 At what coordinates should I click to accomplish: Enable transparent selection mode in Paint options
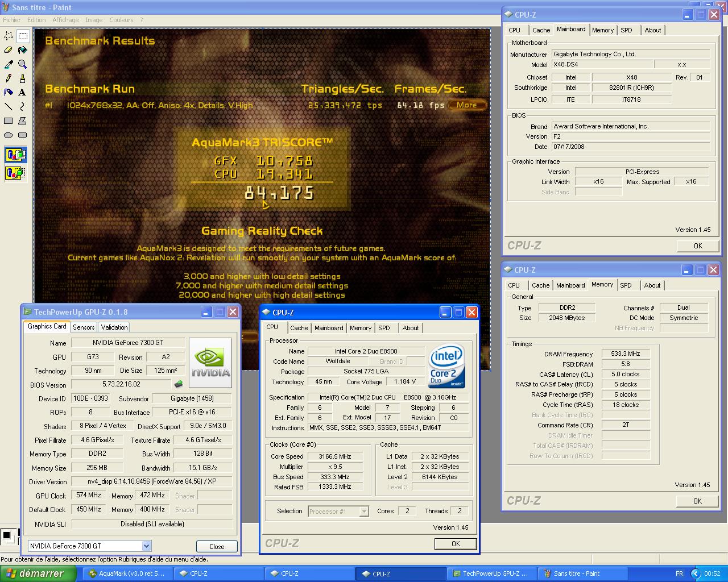(15, 172)
